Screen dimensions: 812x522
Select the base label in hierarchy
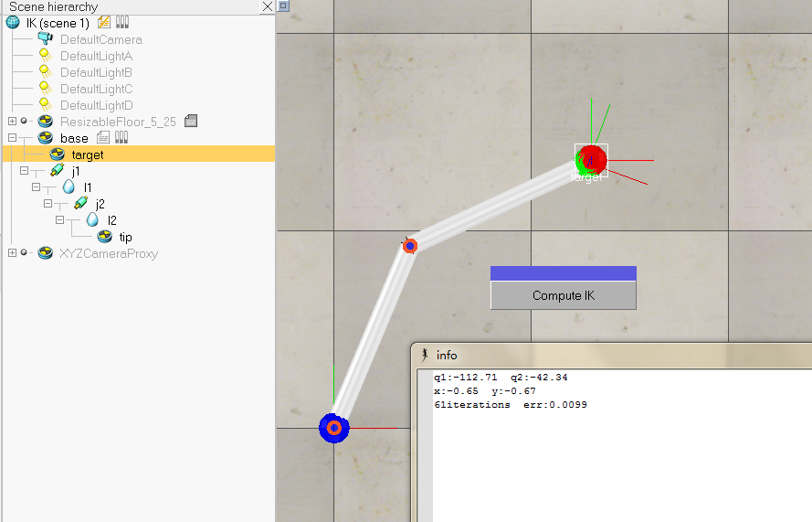[x=74, y=138]
